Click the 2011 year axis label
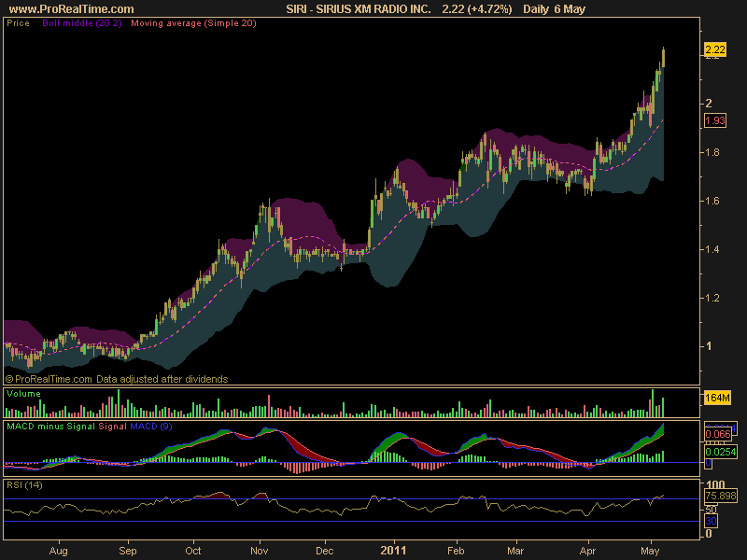Image resolution: width=747 pixels, height=560 pixels. 393,551
